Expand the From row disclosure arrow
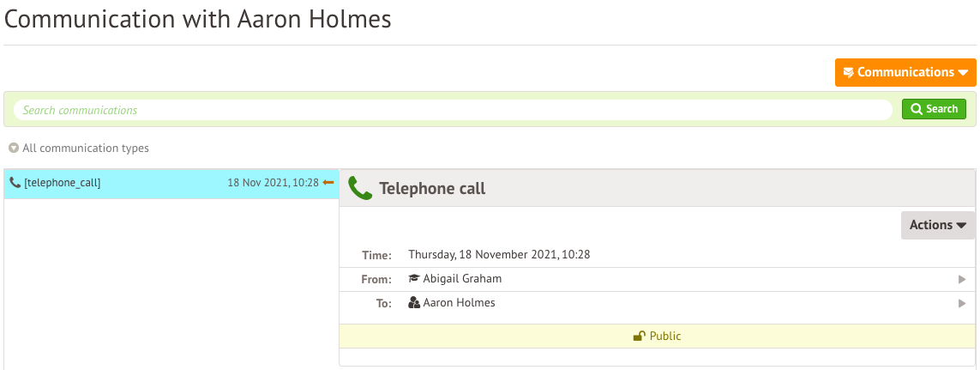 pyautogui.click(x=962, y=279)
